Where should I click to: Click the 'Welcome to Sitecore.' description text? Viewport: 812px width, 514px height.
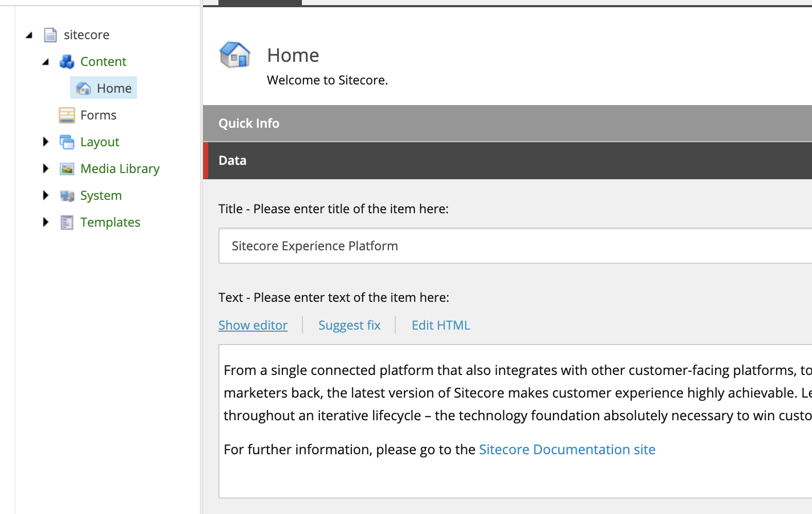[328, 80]
